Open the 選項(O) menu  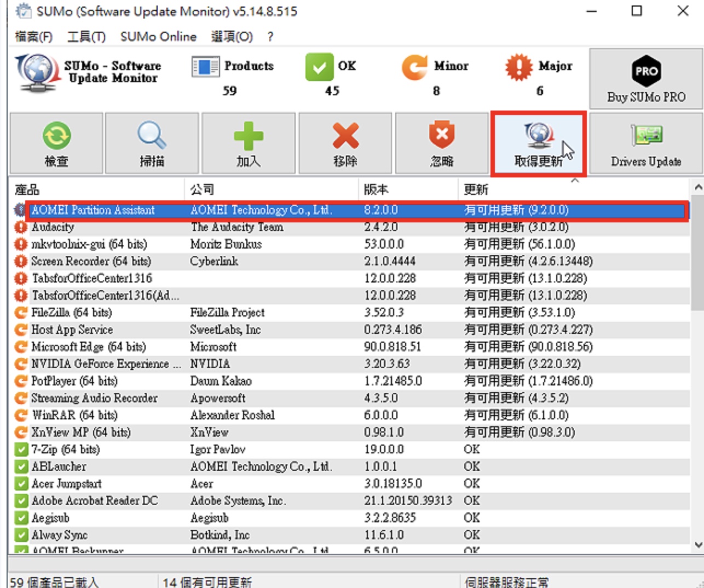pyautogui.click(x=232, y=37)
